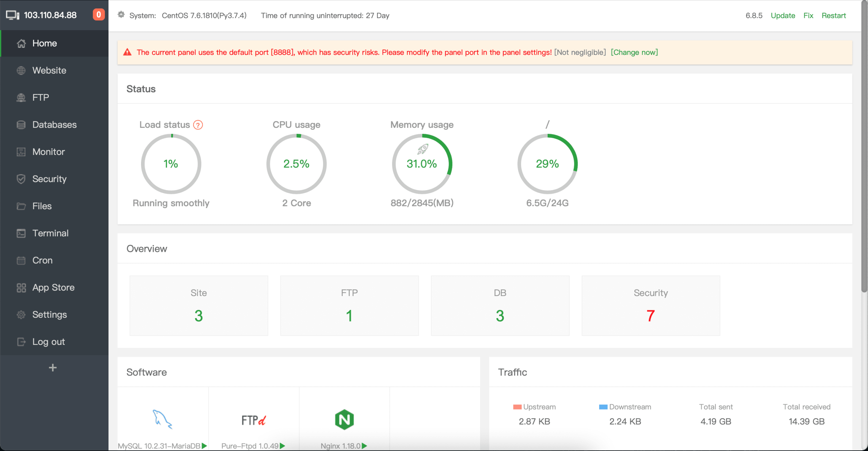This screenshot has height=451, width=868.
Task: Select Cron in the left navigation
Action: pos(42,260)
